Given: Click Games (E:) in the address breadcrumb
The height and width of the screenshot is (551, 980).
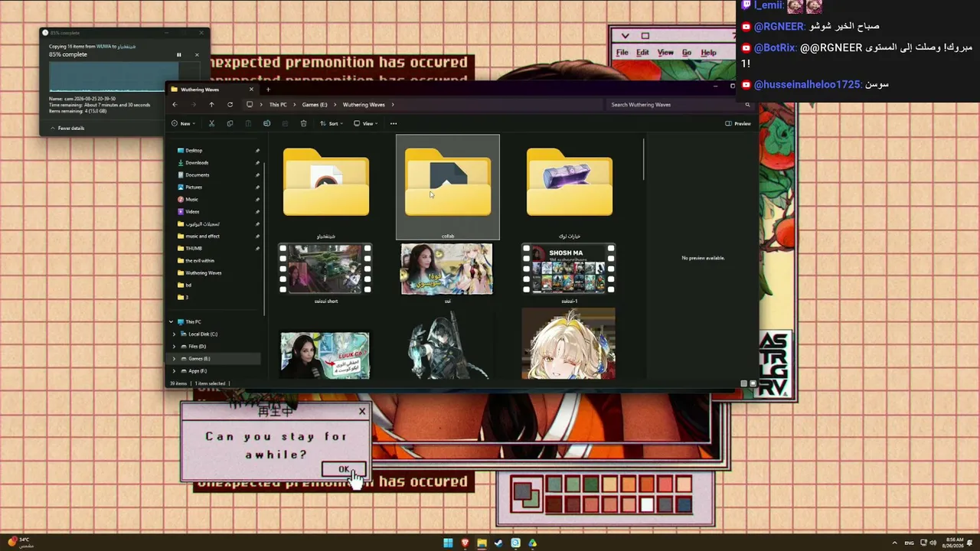Looking at the screenshot, I should click(315, 105).
